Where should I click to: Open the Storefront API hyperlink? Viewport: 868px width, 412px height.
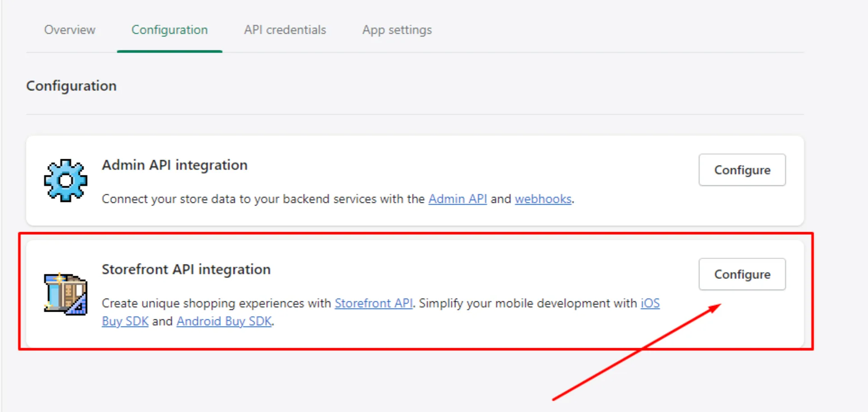pos(373,303)
